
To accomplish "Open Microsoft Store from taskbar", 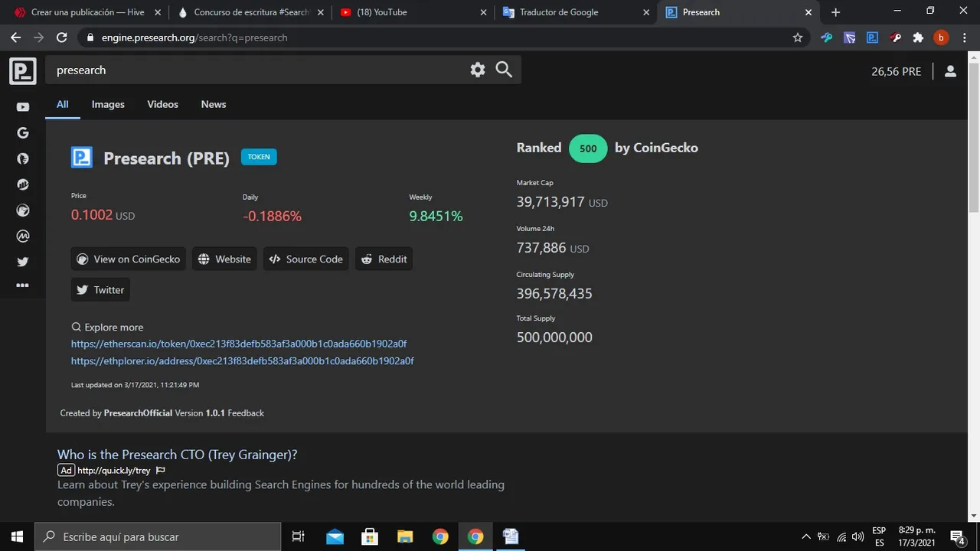I will point(370,536).
